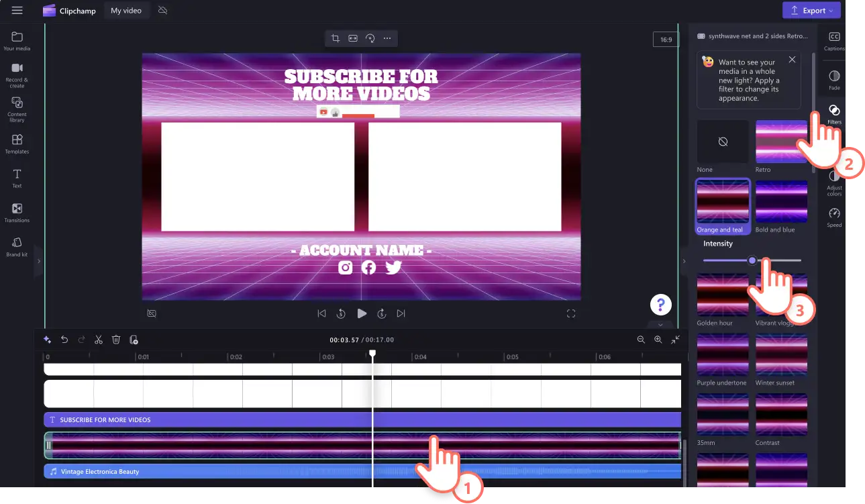Image resolution: width=865 pixels, height=504 pixels.
Task: Apply the 35mm filter
Action: point(723,415)
